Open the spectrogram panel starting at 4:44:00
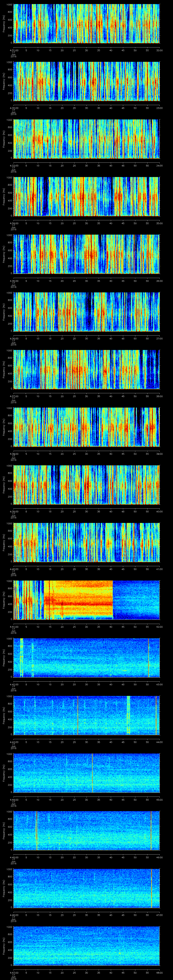The width and height of the screenshot is (173, 980). click(x=87, y=773)
